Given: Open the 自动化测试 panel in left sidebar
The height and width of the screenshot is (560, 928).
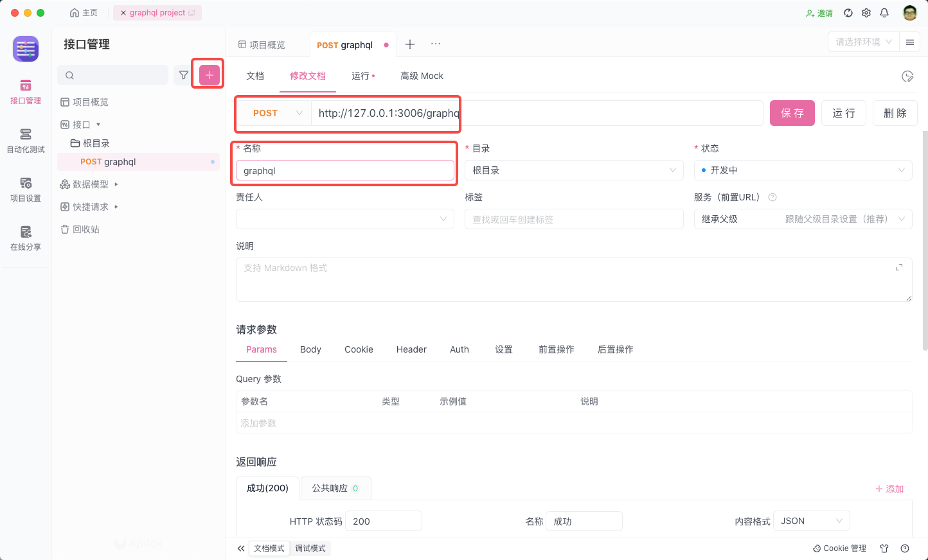Looking at the screenshot, I should [25, 140].
